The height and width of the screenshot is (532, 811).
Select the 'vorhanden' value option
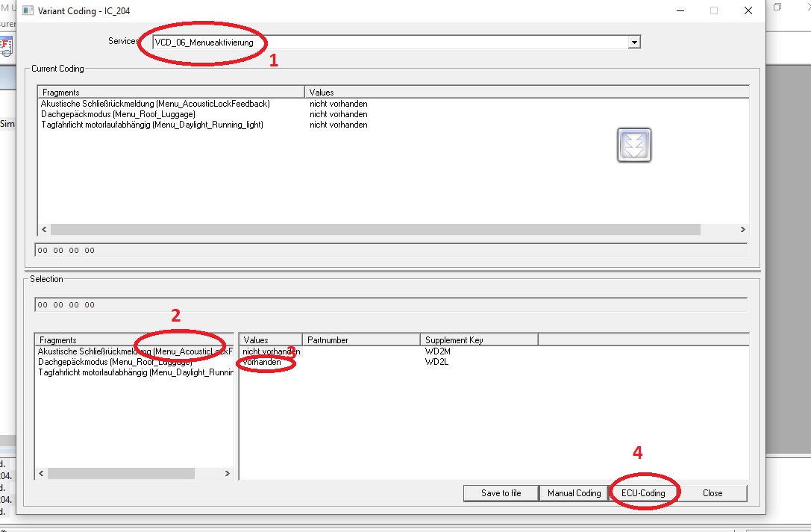coord(263,362)
